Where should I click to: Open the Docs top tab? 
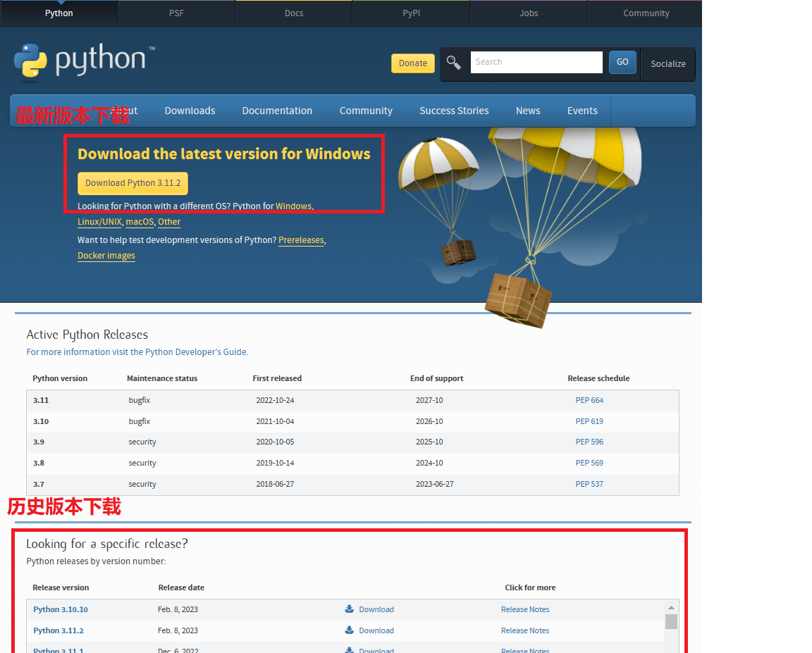click(x=294, y=13)
